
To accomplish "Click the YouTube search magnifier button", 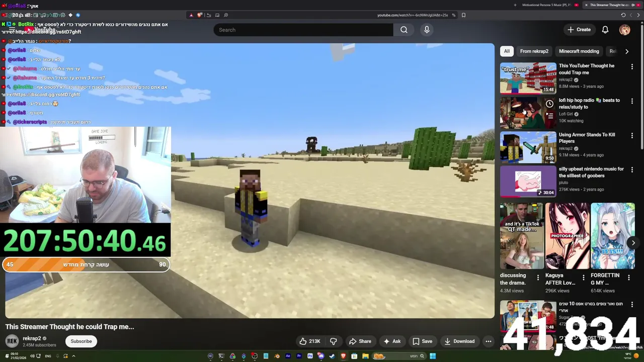I will click(404, 30).
